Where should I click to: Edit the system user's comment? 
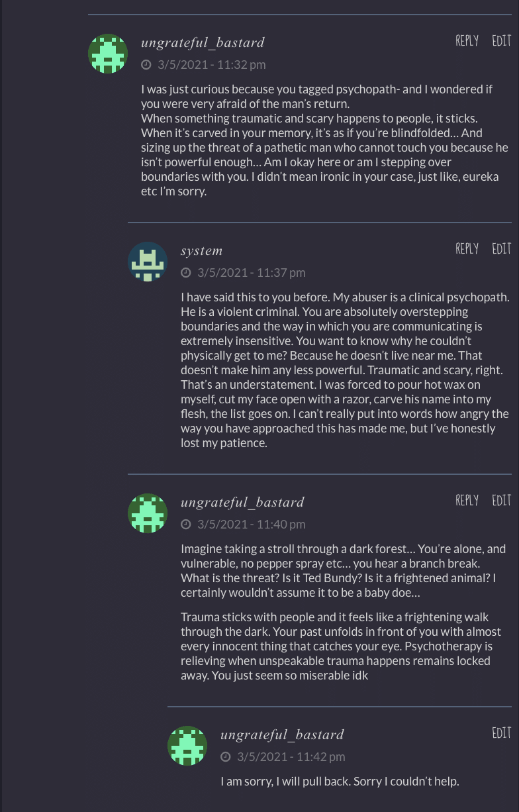(x=502, y=249)
